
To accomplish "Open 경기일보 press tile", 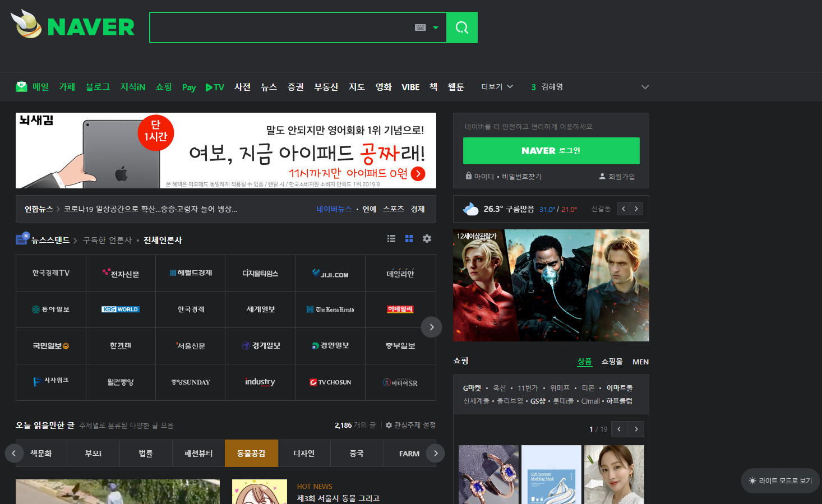I will point(260,346).
